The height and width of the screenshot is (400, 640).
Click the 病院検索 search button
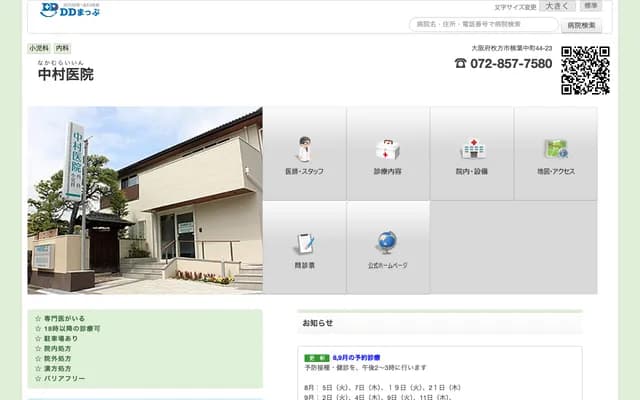[581, 25]
